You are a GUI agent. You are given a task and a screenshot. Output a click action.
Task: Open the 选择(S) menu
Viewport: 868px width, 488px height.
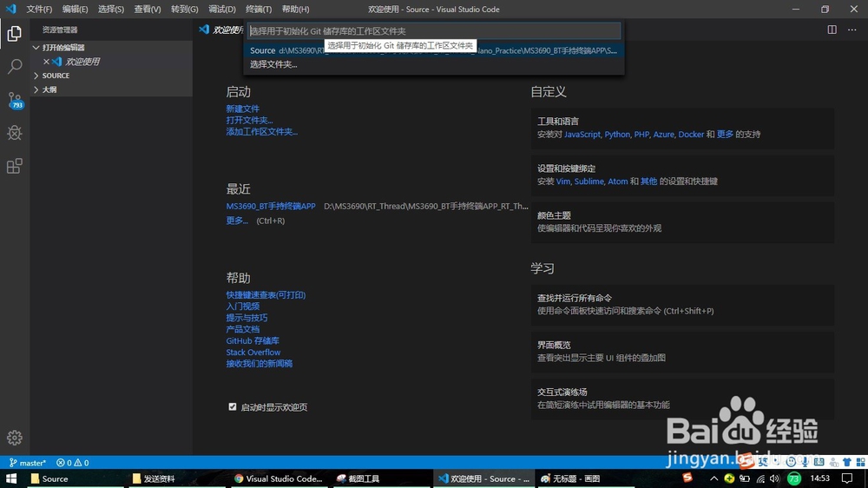pyautogui.click(x=111, y=10)
